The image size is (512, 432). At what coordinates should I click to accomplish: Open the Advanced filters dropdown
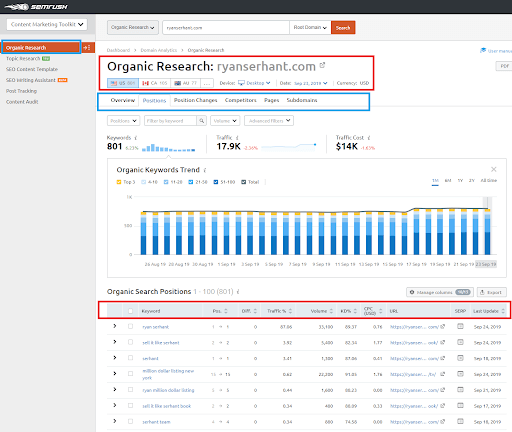point(269,121)
